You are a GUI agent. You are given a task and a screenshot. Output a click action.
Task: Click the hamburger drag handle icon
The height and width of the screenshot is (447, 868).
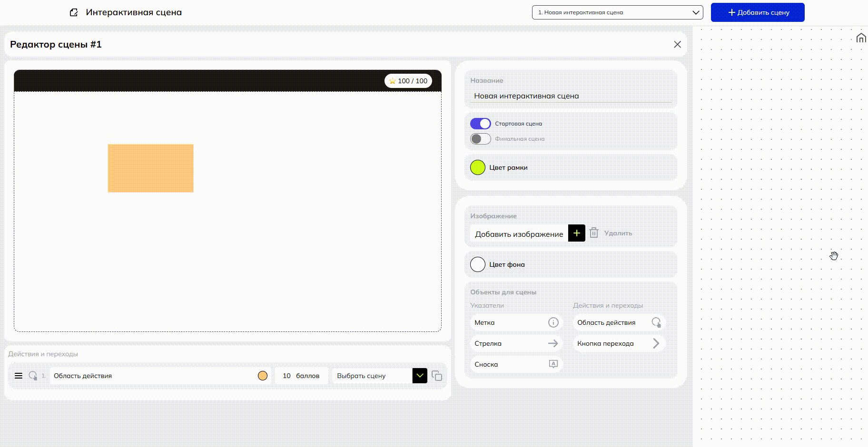tap(19, 376)
